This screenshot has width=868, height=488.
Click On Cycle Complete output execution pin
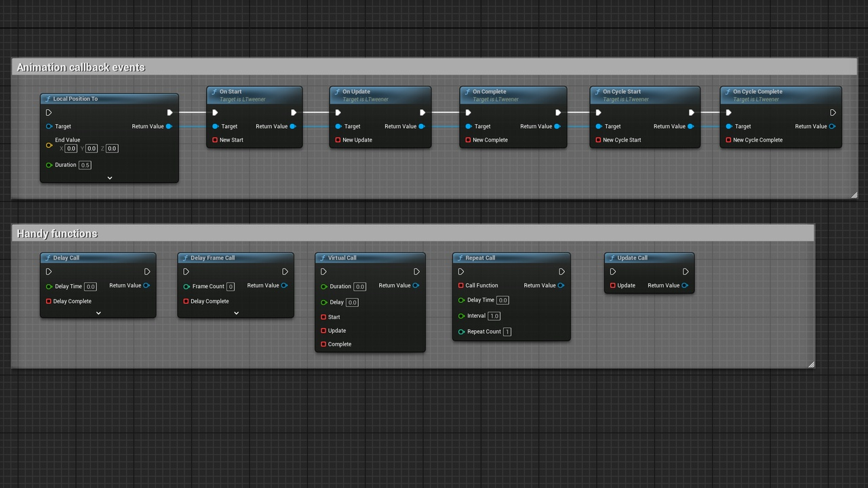[833, 113]
